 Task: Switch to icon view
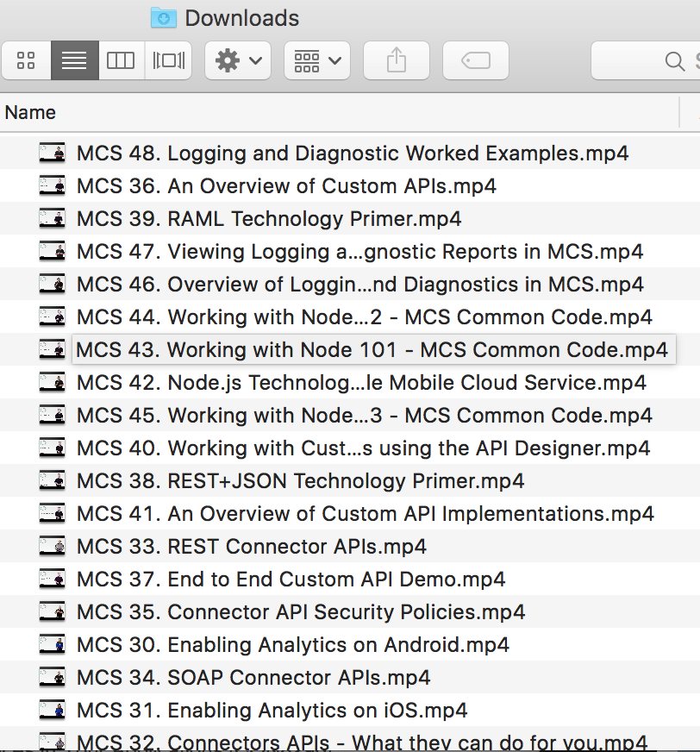click(27, 60)
